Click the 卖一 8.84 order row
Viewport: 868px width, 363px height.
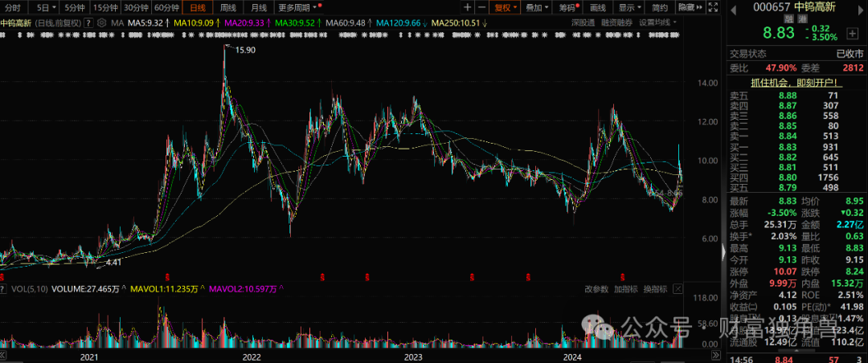coord(796,136)
